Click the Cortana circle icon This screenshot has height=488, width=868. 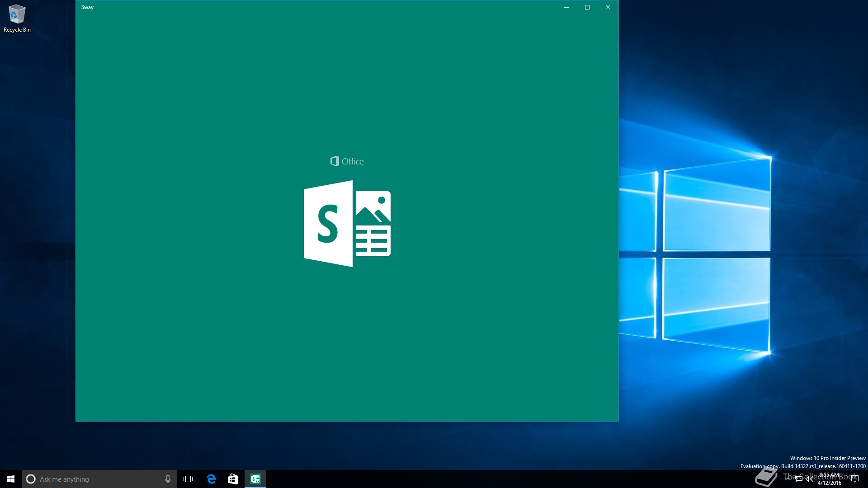[31, 479]
